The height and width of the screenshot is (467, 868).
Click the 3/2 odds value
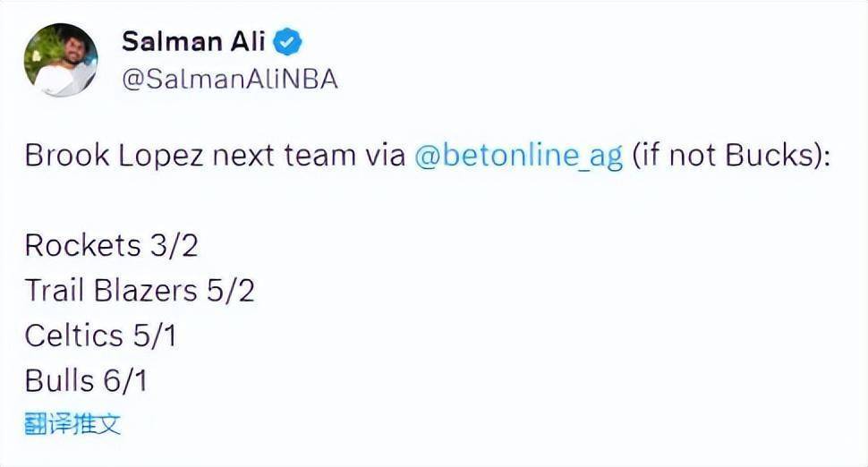click(174, 245)
